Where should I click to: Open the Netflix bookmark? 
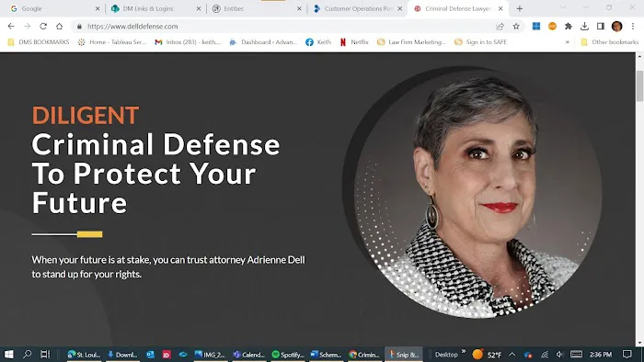coord(354,42)
